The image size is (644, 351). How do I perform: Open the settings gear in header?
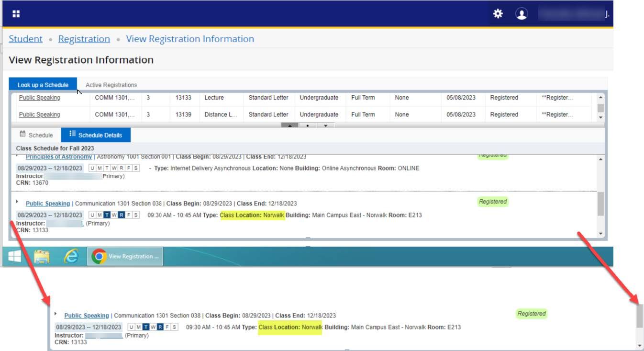click(x=498, y=14)
